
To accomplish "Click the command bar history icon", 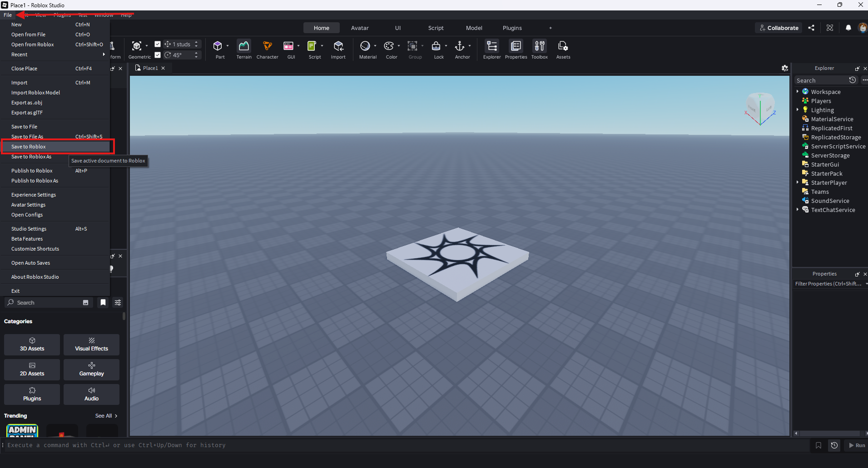I will coord(834,445).
